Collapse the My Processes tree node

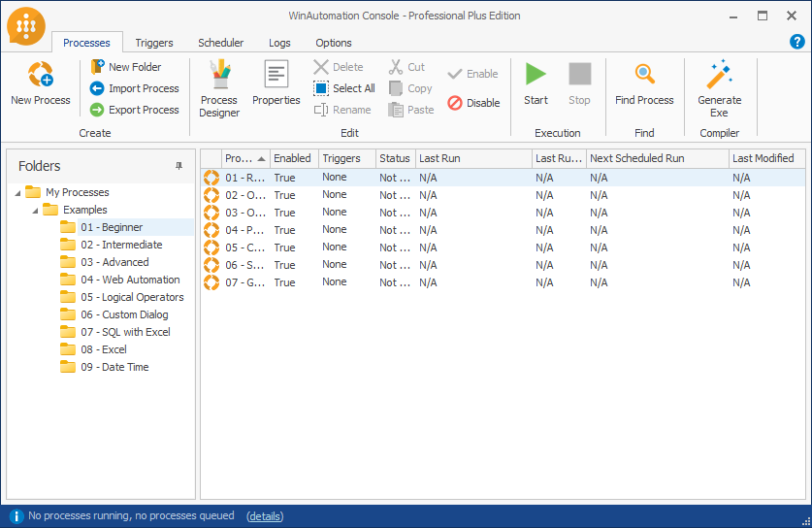point(18,193)
